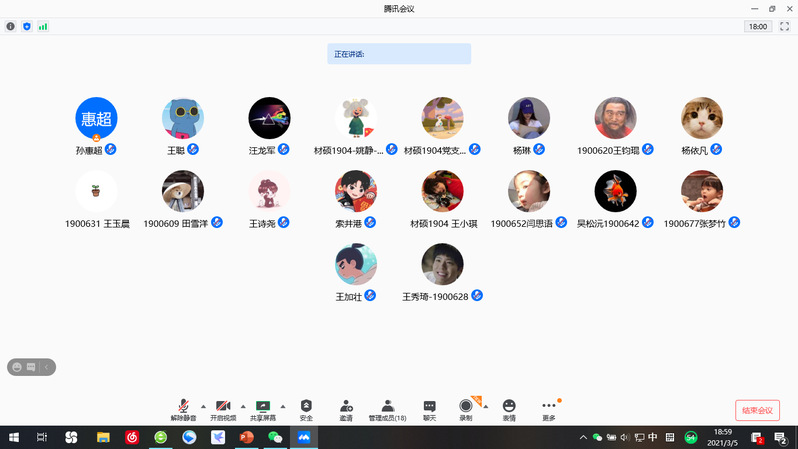Open the invite (邀请) dialog
The height and width of the screenshot is (449, 798).
pyautogui.click(x=346, y=409)
